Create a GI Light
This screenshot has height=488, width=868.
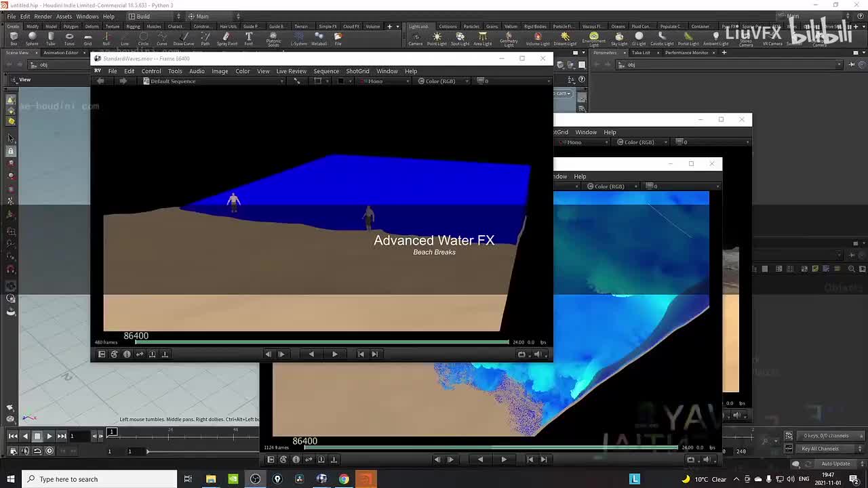click(x=639, y=39)
